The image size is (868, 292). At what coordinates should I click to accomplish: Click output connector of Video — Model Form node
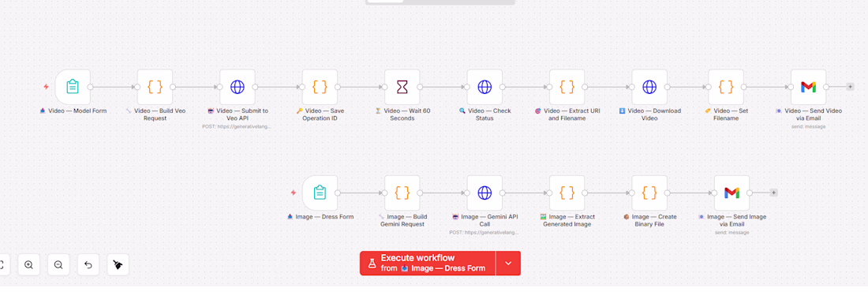90,87
